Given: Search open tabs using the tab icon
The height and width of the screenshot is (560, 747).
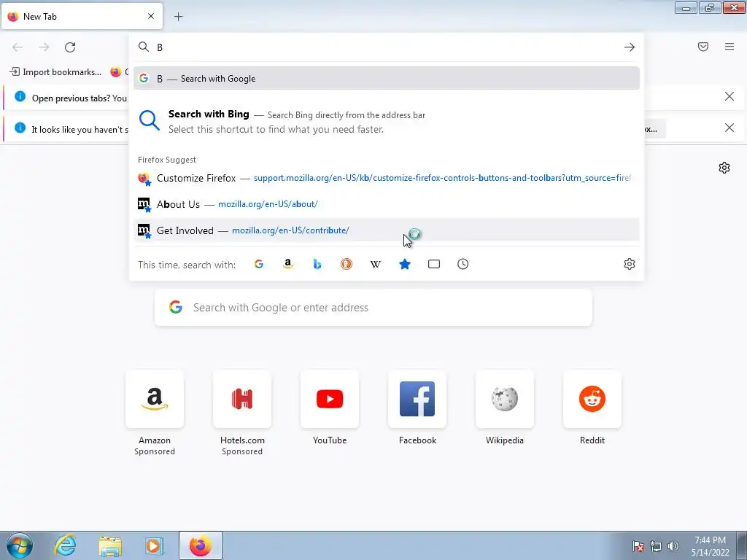Looking at the screenshot, I should tap(434, 264).
